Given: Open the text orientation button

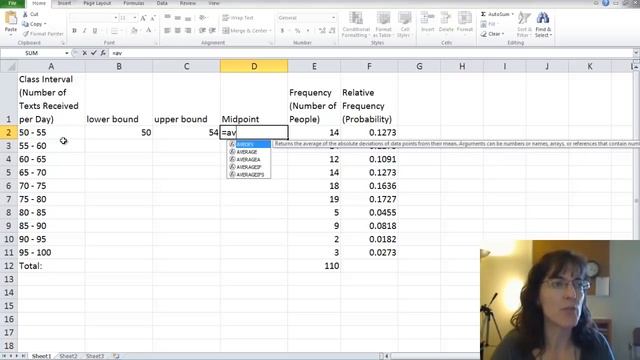Looking at the screenshot, I should point(203,18).
